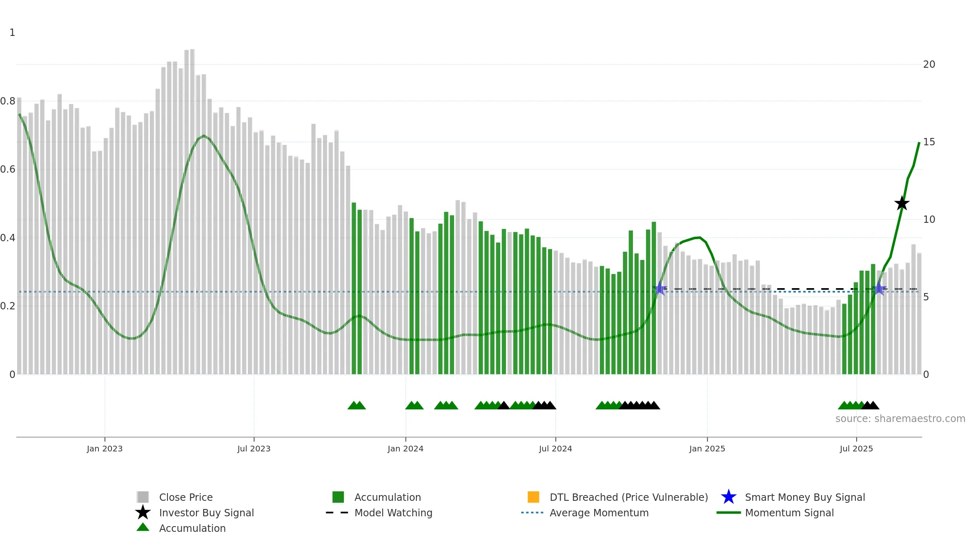Click the source: sharemaestro.com text
The width and height of the screenshot is (980, 551).
pos(900,419)
